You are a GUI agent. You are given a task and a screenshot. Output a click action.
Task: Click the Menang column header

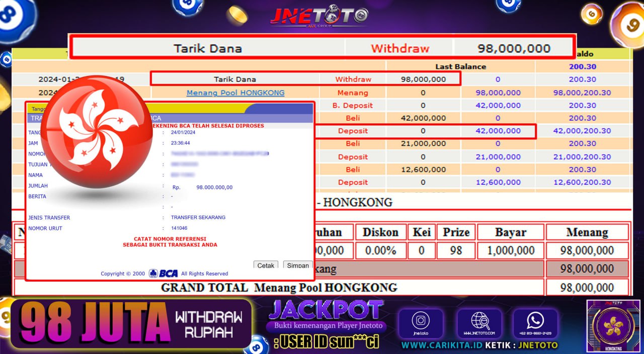pyautogui.click(x=587, y=232)
